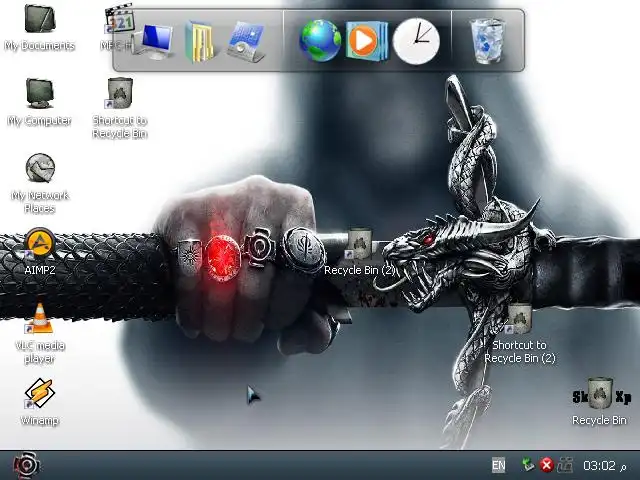This screenshot has width=640, height=480.
Task: Open the globe browser icon in dock
Action: (x=320, y=40)
